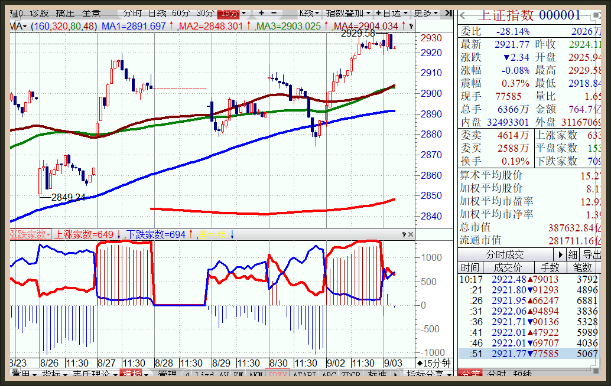Click the top-right corner icon of quote panel
611x386 pixels.
point(596,16)
